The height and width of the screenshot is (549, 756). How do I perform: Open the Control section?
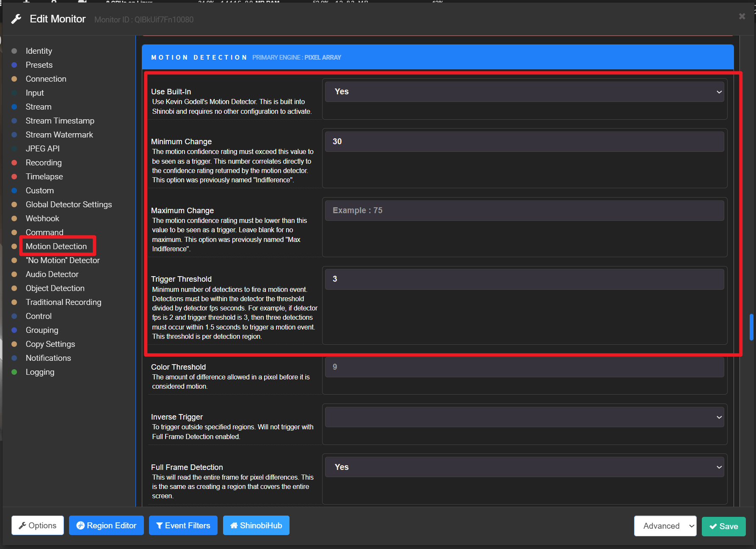coord(39,316)
